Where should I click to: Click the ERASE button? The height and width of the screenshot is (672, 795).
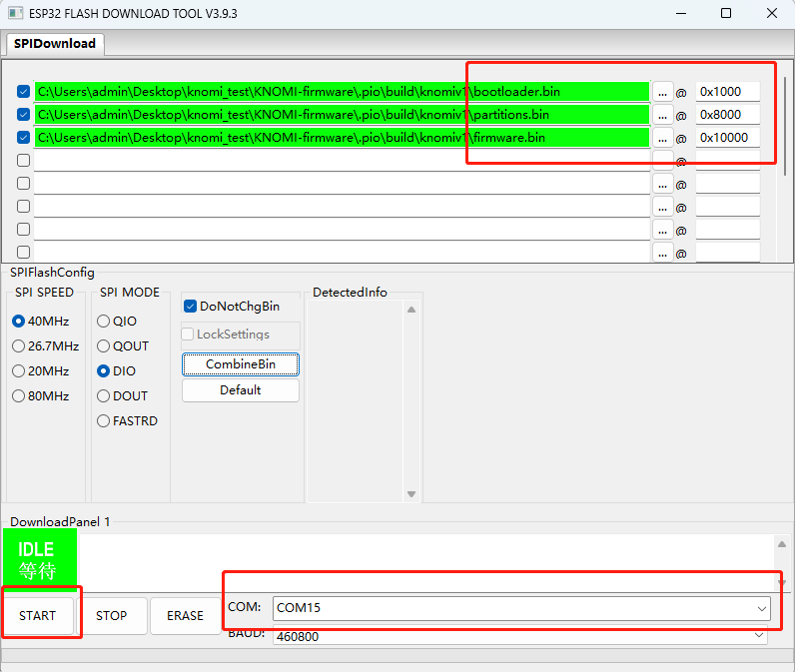pyautogui.click(x=185, y=616)
